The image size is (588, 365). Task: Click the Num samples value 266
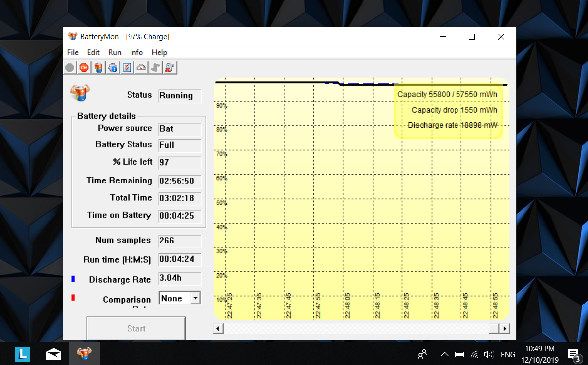click(180, 241)
